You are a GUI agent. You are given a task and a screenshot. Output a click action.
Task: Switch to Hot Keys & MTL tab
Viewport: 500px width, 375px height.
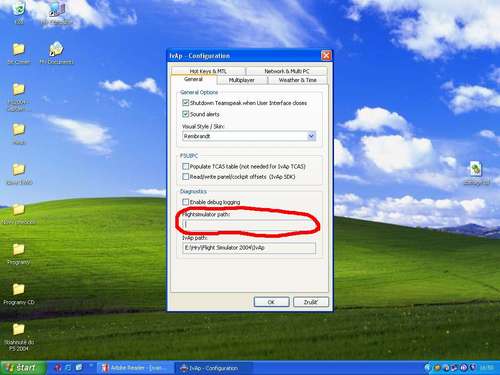pyautogui.click(x=208, y=71)
